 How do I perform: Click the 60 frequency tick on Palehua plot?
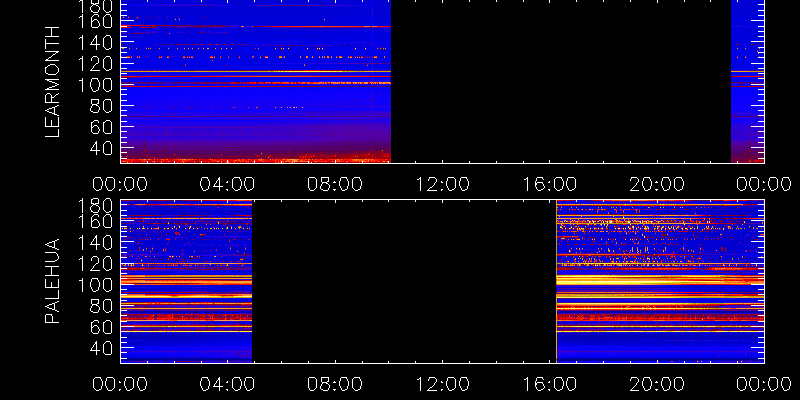[104, 327]
